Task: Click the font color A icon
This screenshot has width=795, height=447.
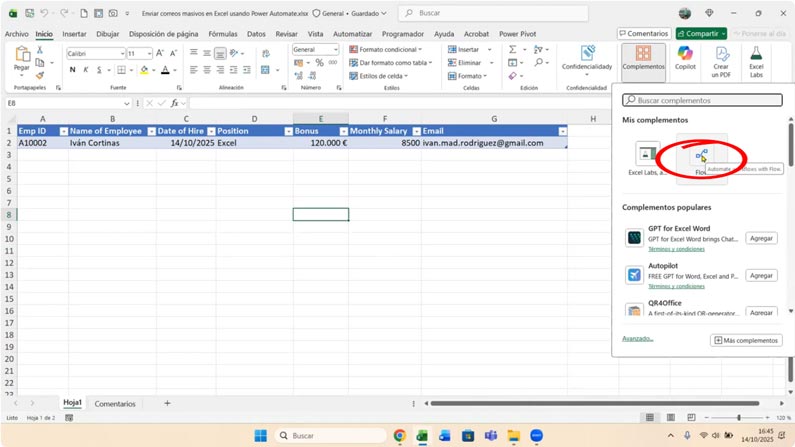Action: point(165,69)
